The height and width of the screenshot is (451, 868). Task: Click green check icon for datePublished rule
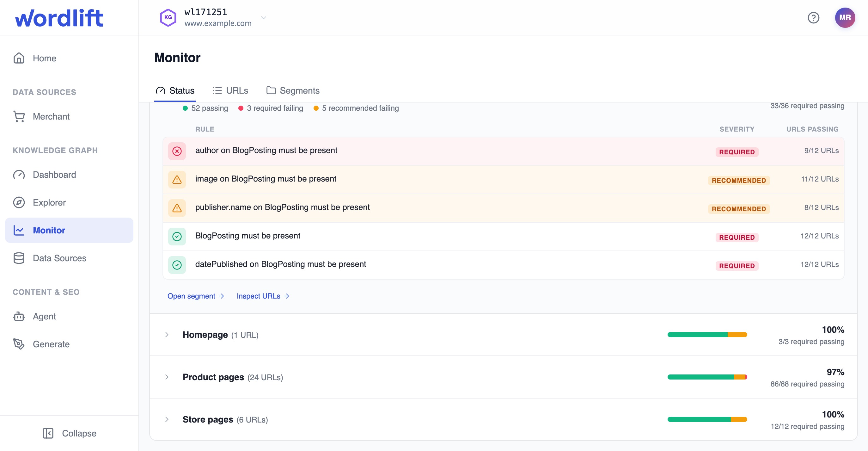(x=177, y=265)
